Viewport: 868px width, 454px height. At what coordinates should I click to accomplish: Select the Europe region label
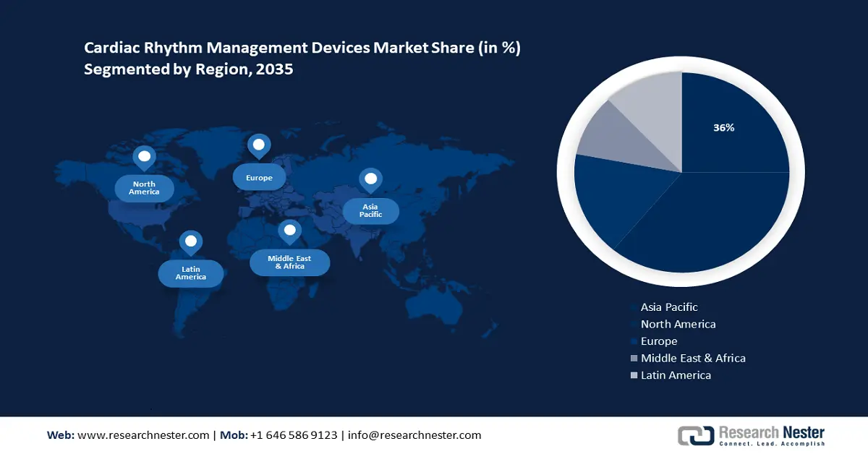[x=259, y=177]
